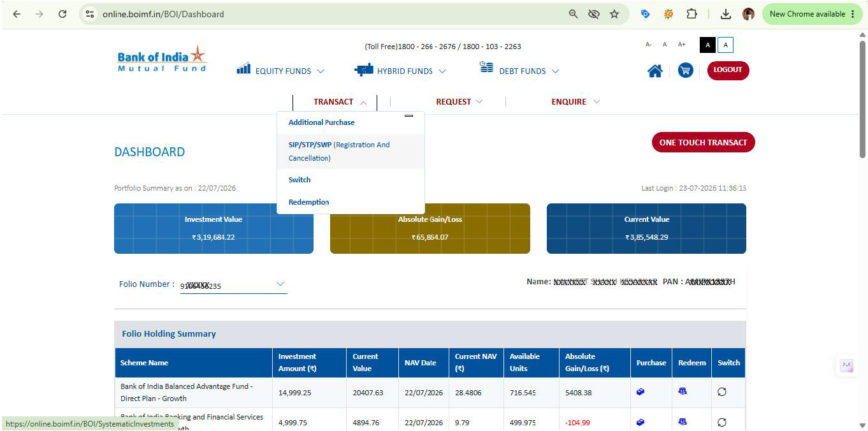View site information icon in address bar
Image resolution: width=868 pixels, height=431 pixels.
(x=90, y=14)
